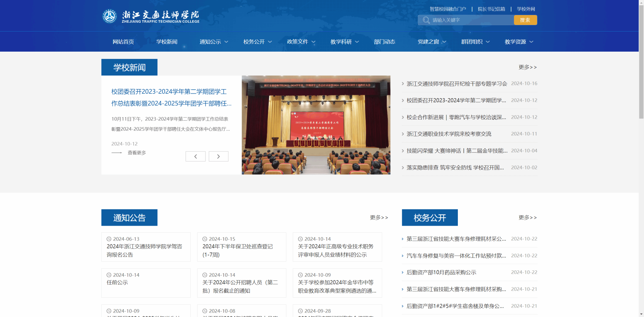
Task: Open 智慧校园融合门户 link
Action: [448, 9]
